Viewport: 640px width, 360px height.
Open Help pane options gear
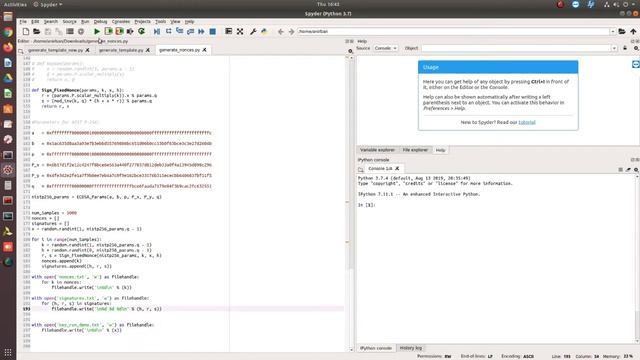636,48
